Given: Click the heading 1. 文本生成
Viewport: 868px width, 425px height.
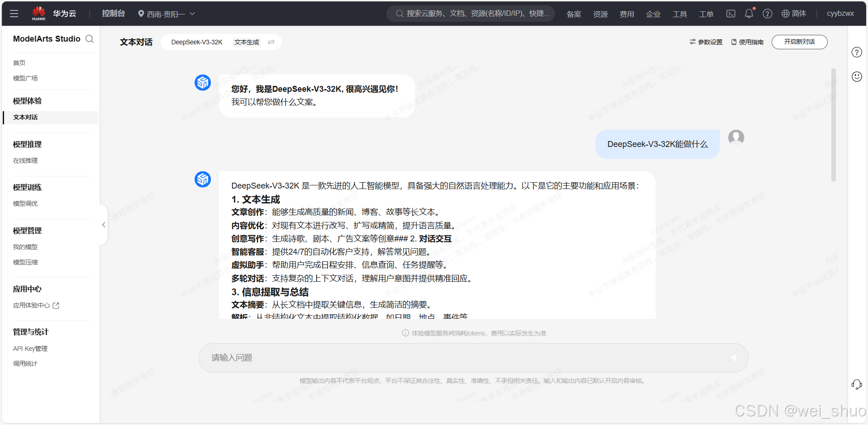Looking at the screenshot, I should (256, 199).
